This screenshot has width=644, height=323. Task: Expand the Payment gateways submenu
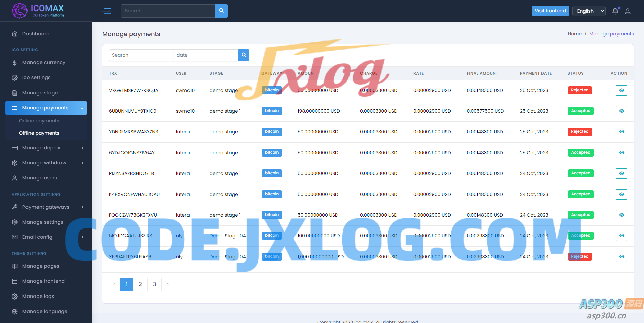click(46, 207)
